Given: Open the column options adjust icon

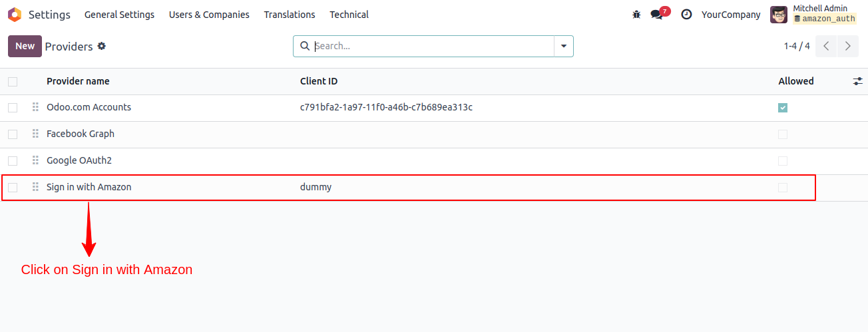Looking at the screenshot, I should click(x=858, y=81).
